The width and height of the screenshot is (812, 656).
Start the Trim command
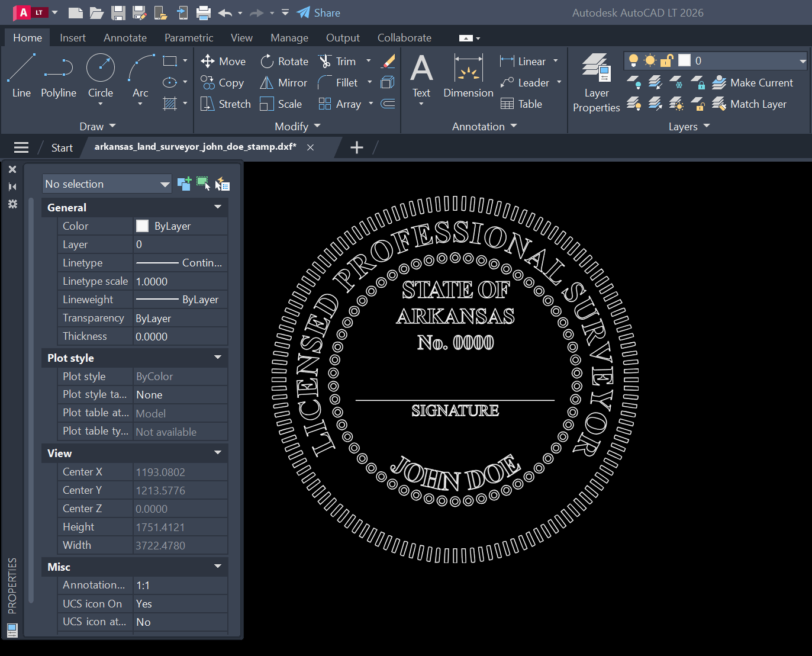pyautogui.click(x=337, y=61)
